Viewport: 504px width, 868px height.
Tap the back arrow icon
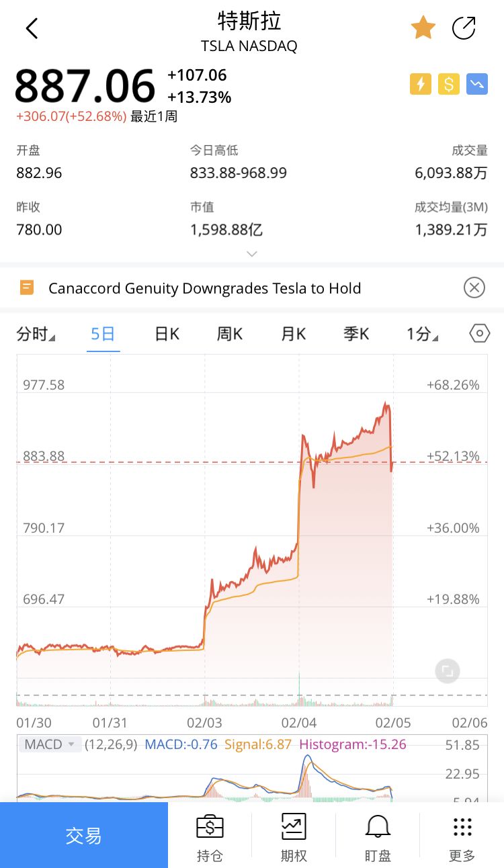[x=32, y=28]
